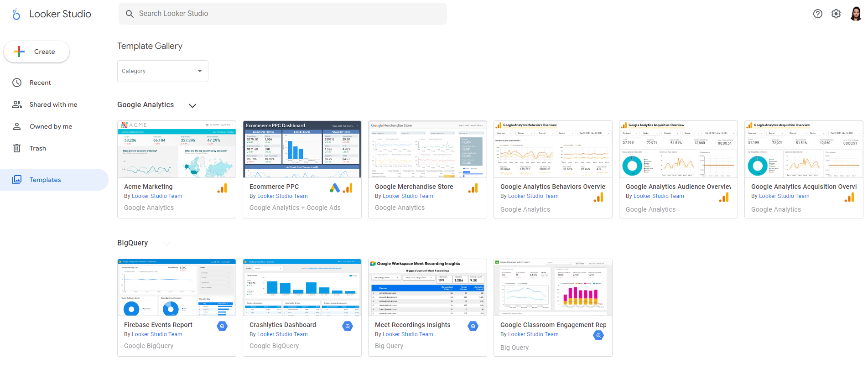The image size is (868, 369).
Task: Click Analytics icon on Ecommerce PPC card
Action: click(x=348, y=188)
